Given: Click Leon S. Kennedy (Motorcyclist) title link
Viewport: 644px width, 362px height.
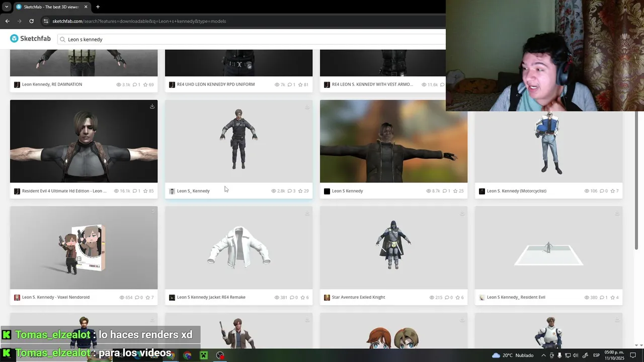Looking at the screenshot, I should [517, 191].
